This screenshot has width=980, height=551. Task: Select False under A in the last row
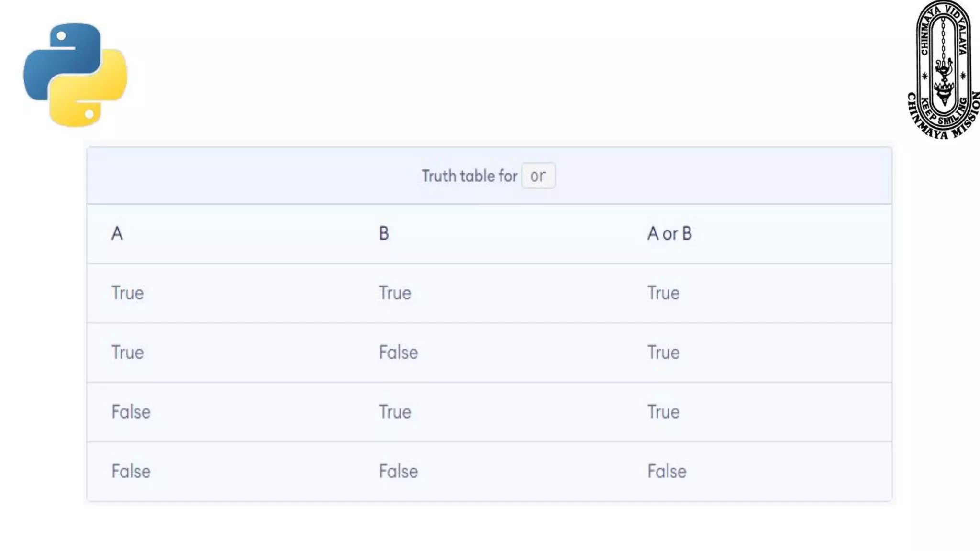click(131, 471)
